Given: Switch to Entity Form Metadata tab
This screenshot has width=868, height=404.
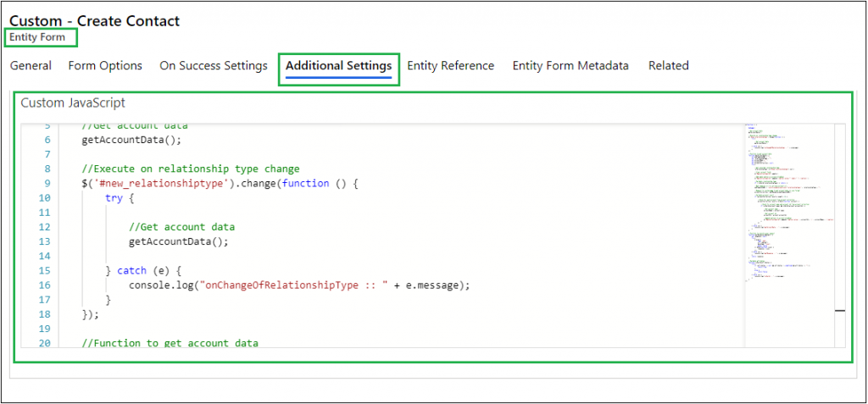Looking at the screenshot, I should click(x=570, y=66).
